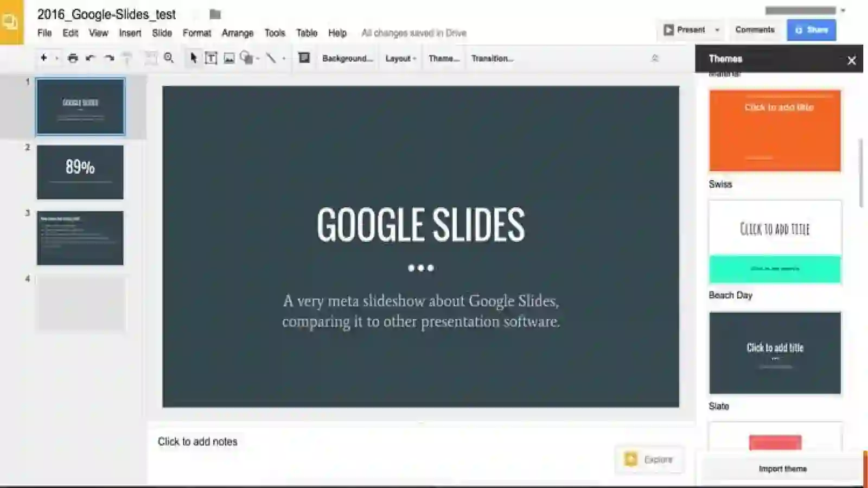Click the Swiss theme label
Image resolution: width=868 pixels, height=488 pixels.
pos(720,185)
